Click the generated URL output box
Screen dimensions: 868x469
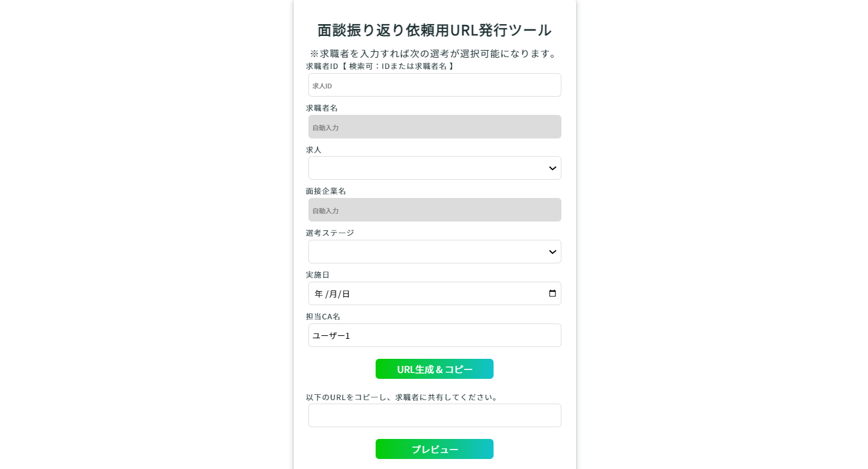[435, 415]
